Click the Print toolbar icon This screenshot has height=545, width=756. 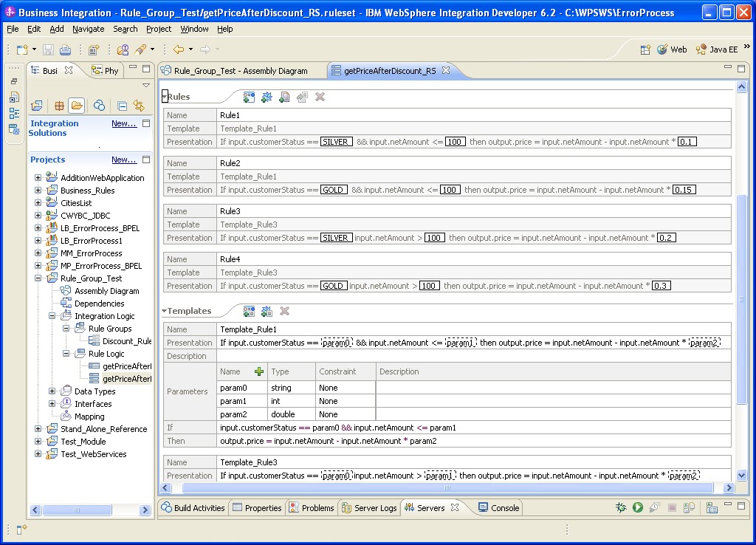[x=65, y=49]
